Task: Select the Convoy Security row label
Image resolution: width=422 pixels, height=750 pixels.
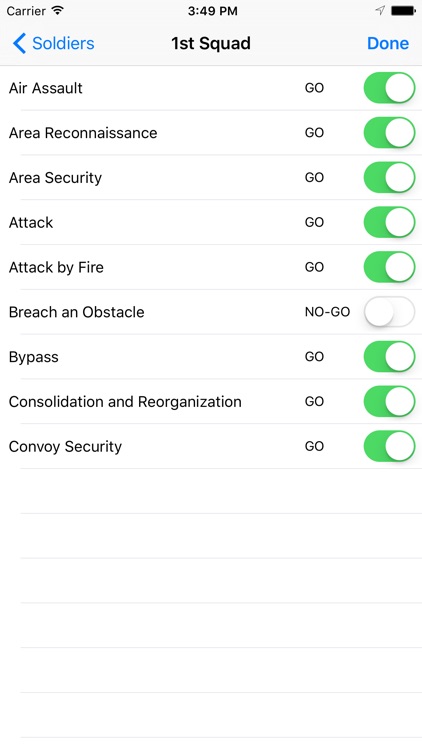Action: 65,447
